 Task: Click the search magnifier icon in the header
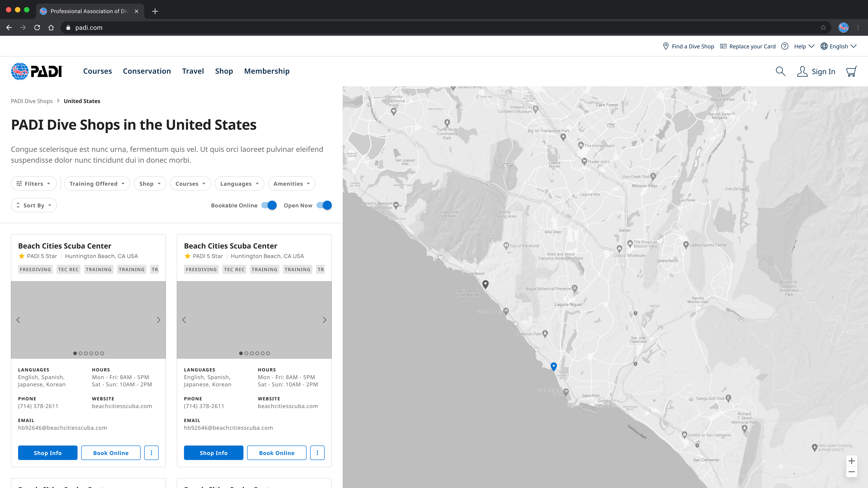[x=780, y=71]
